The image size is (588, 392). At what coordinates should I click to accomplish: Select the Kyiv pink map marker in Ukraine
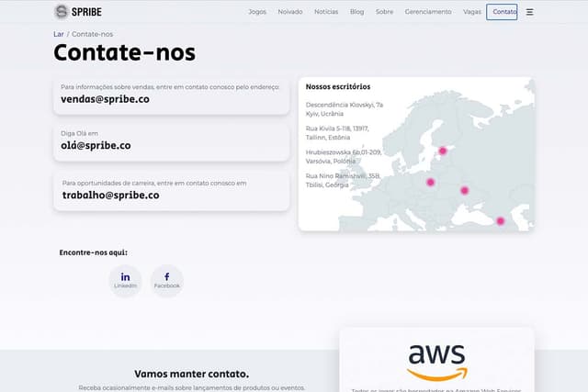[465, 190]
